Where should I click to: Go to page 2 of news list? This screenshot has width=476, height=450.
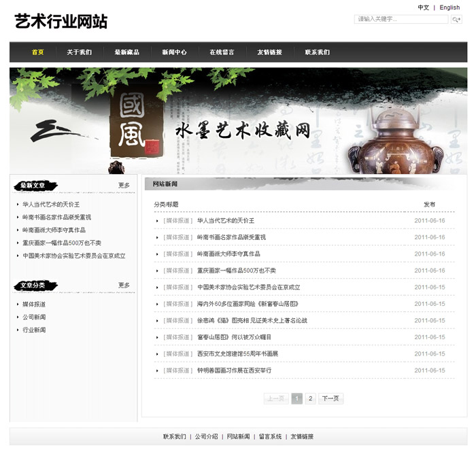point(310,398)
